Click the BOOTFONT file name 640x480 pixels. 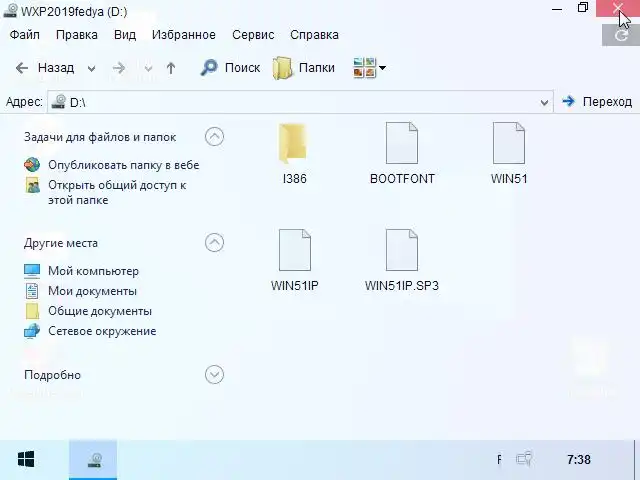click(402, 179)
